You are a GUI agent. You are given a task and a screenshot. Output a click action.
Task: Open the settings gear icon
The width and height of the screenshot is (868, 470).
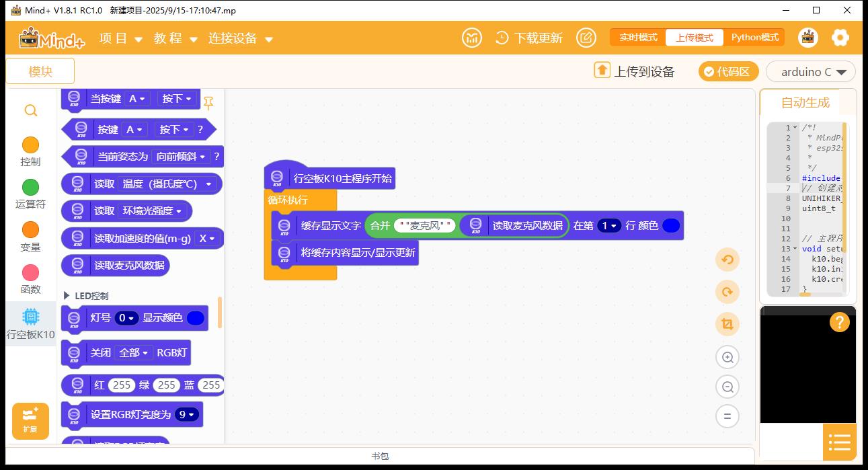840,38
